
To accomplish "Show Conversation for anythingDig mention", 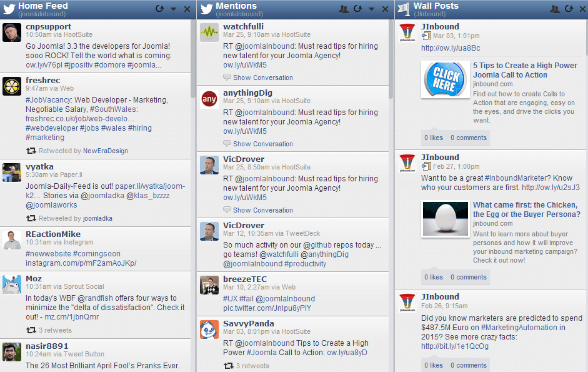I will coord(263,144).
